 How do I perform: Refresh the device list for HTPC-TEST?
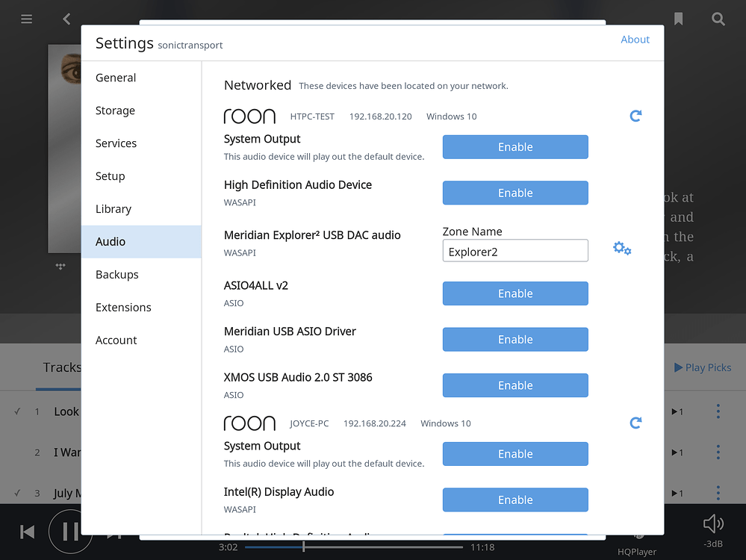tap(635, 116)
